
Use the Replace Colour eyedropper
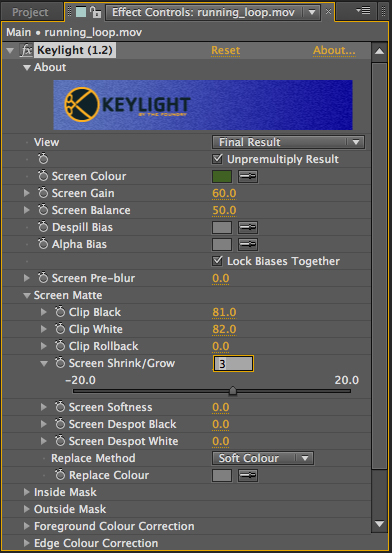coord(248,475)
